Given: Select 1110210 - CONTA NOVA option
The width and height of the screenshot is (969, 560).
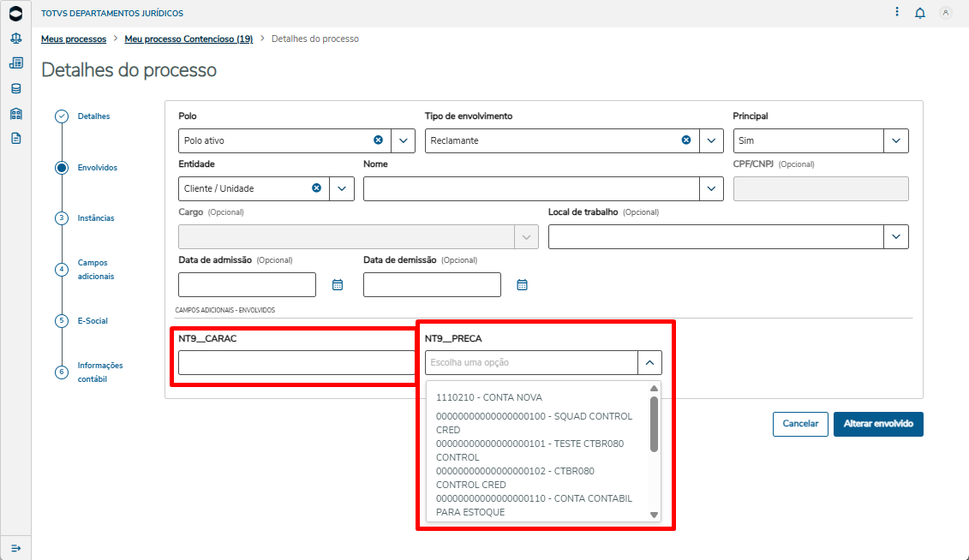Looking at the screenshot, I should point(489,397).
